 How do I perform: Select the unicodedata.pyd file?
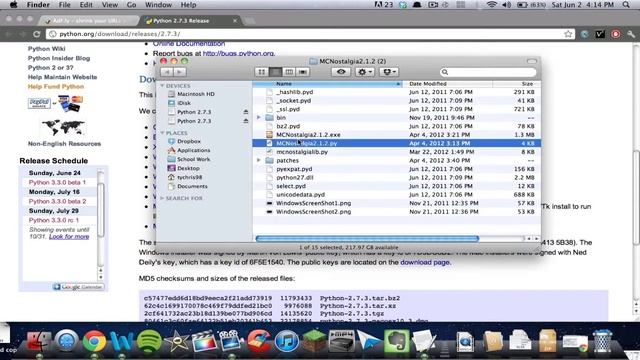tap(300, 195)
